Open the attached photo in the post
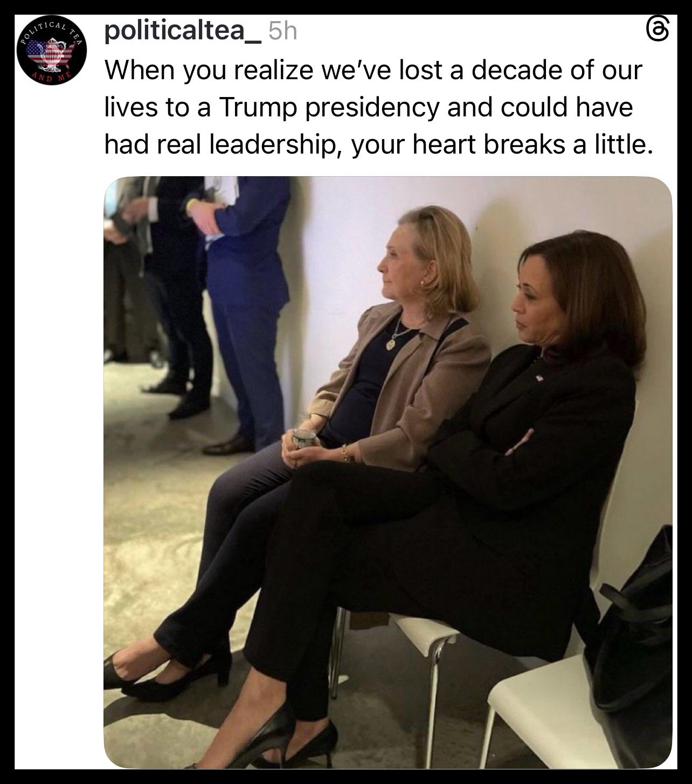Screen dimensions: 692x784 387,472
